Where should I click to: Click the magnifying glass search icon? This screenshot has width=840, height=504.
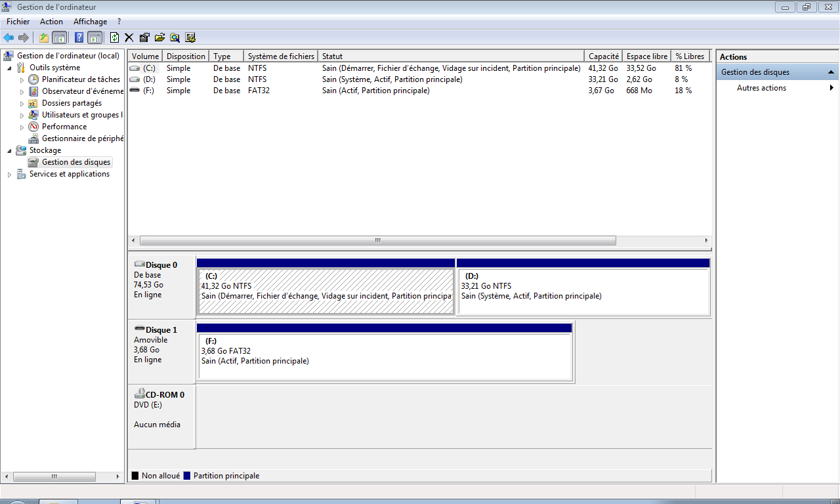tap(175, 37)
